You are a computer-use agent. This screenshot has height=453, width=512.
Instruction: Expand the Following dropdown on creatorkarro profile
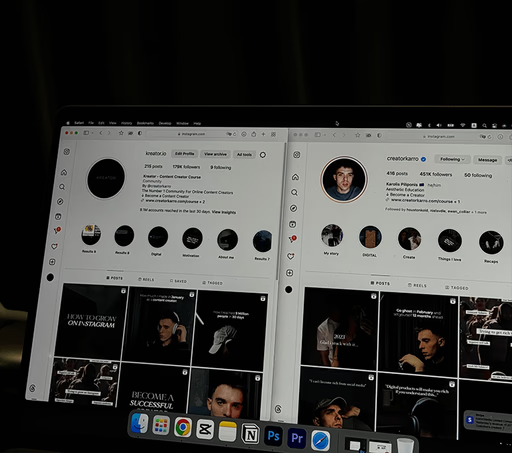pyautogui.click(x=452, y=159)
